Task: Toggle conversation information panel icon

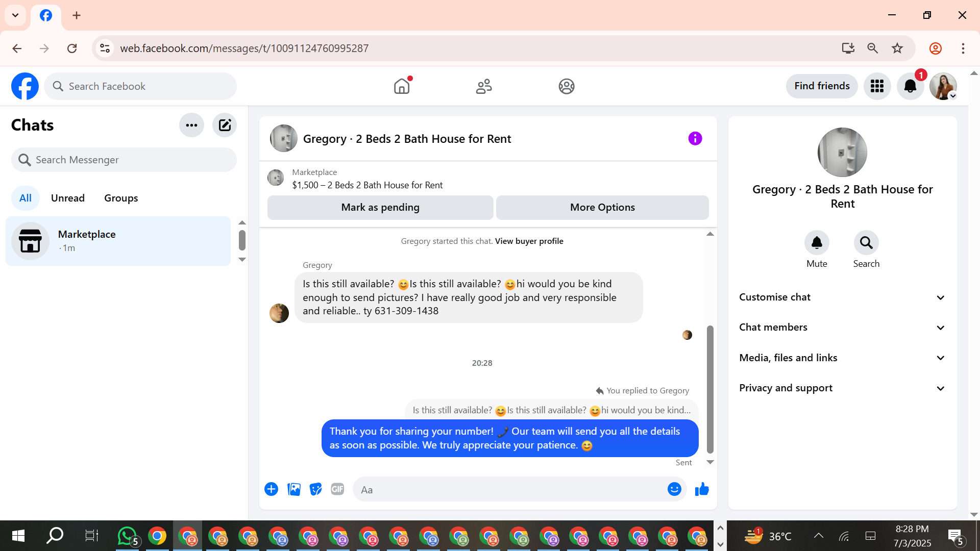Action: coord(695,138)
